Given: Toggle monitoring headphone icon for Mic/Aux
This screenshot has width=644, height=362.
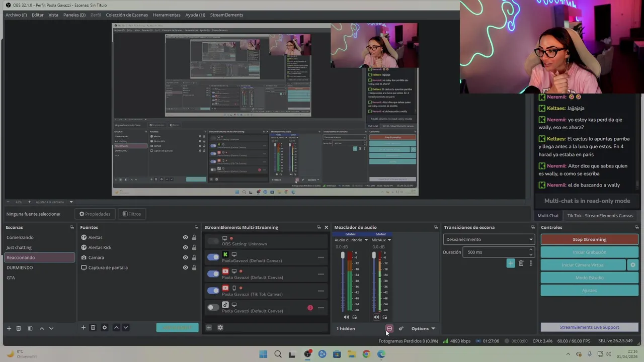Looking at the screenshot, I should 385,317.
